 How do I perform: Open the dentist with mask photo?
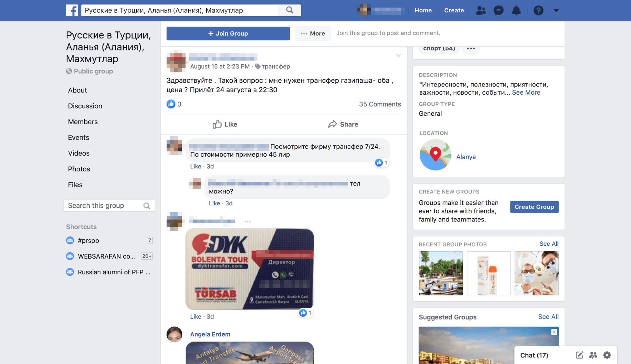point(536,273)
